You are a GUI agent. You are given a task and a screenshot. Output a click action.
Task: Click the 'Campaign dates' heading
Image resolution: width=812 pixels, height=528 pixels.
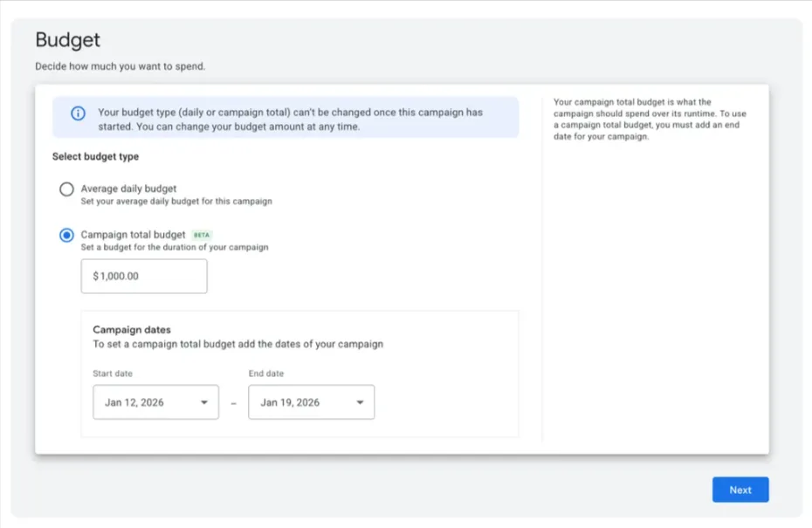click(x=132, y=330)
